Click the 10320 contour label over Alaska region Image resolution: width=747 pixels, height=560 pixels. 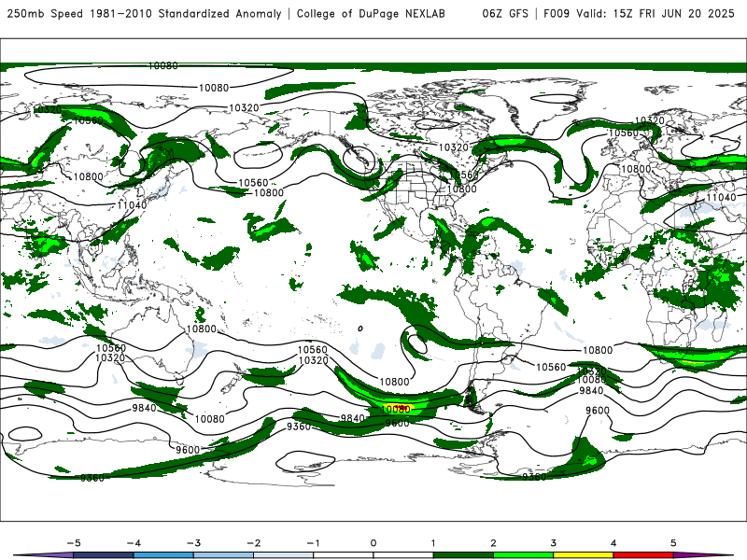click(x=244, y=108)
